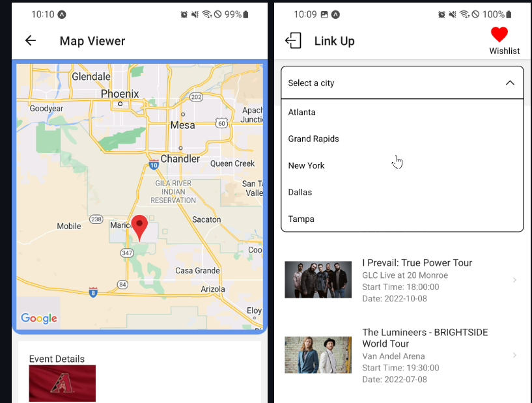Viewport: 532px width, 403px height.
Task: Tap the Link Up alarm status icon
Action: (441, 14)
